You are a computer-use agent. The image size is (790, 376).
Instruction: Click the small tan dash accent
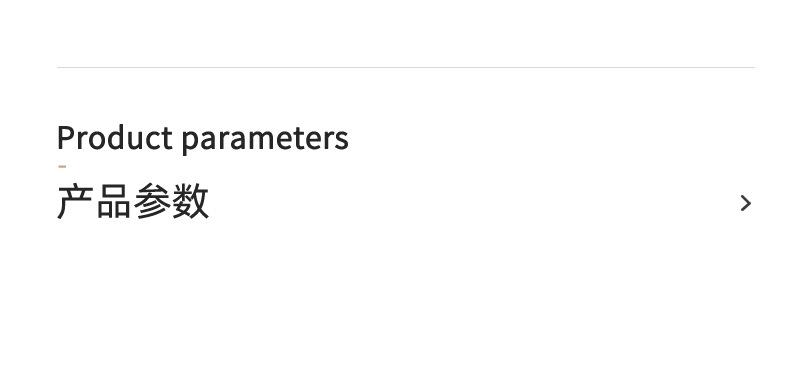[62, 166]
